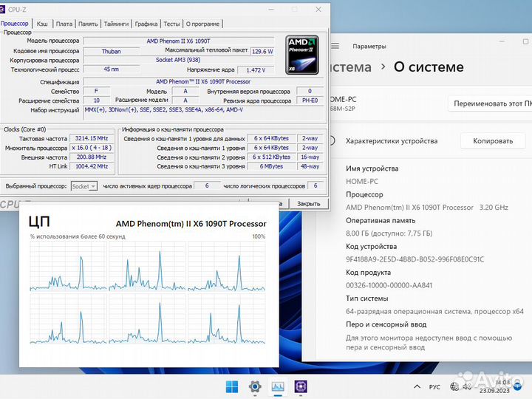The width and height of the screenshot is (532, 399).
Task: Click the CPU-Z title bar app icon
Action: point(2,9)
